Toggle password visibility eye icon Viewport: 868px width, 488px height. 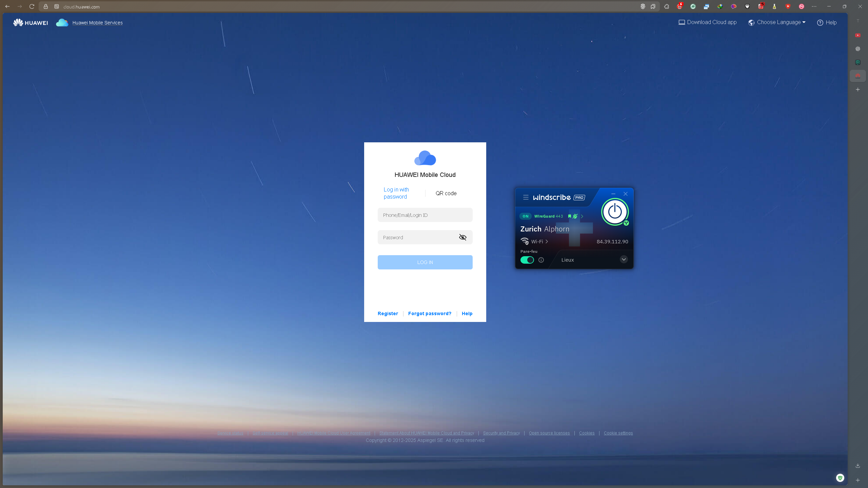click(462, 237)
